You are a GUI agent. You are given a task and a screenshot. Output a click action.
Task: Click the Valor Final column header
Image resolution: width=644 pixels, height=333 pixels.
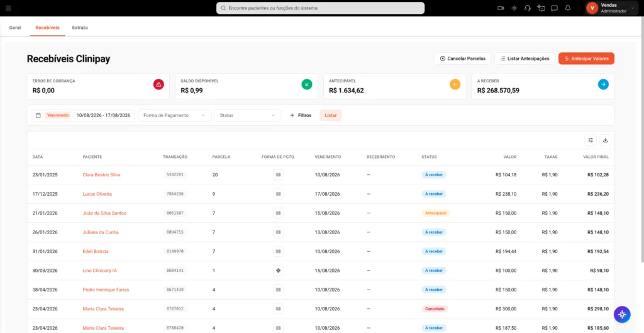(596, 157)
